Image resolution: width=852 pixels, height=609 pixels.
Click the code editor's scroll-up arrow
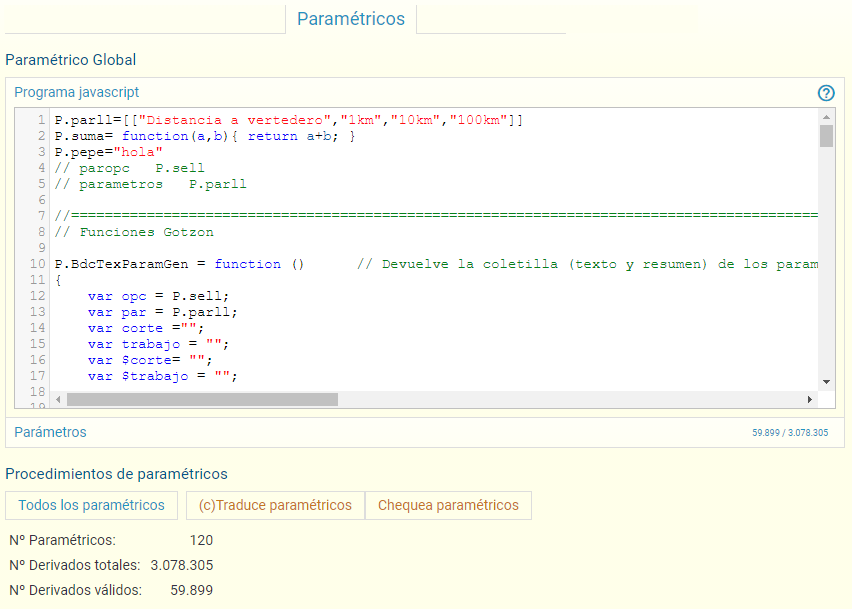(826, 117)
